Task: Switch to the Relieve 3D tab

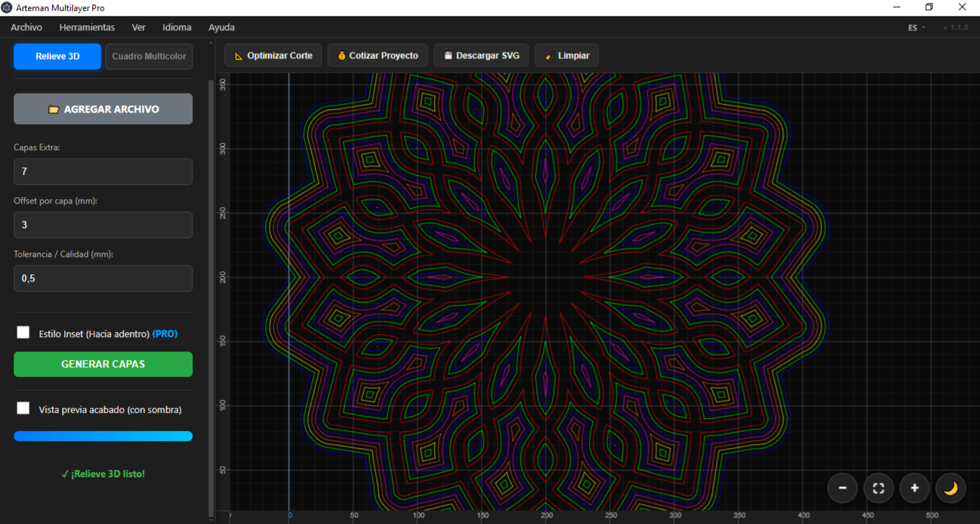Action: 58,56
